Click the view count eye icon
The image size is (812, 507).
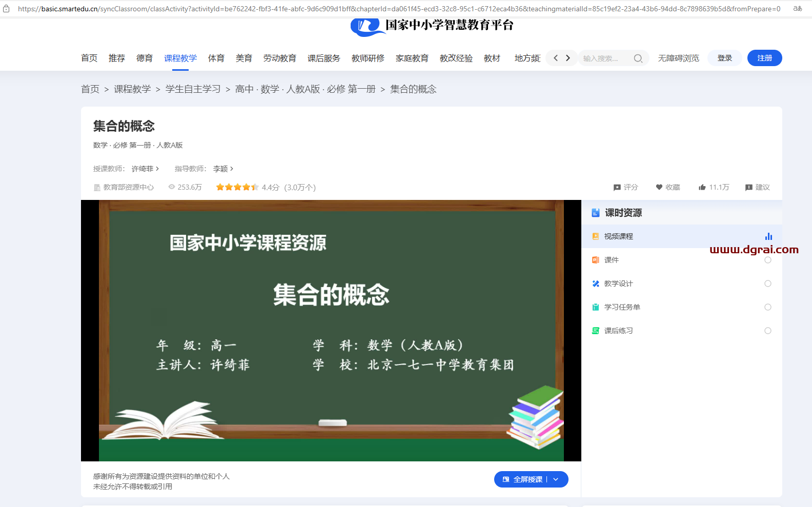point(172,187)
